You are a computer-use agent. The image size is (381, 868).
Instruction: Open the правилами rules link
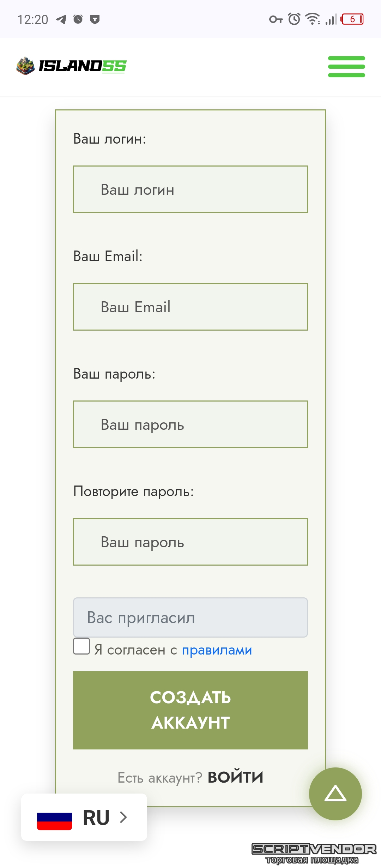click(217, 650)
